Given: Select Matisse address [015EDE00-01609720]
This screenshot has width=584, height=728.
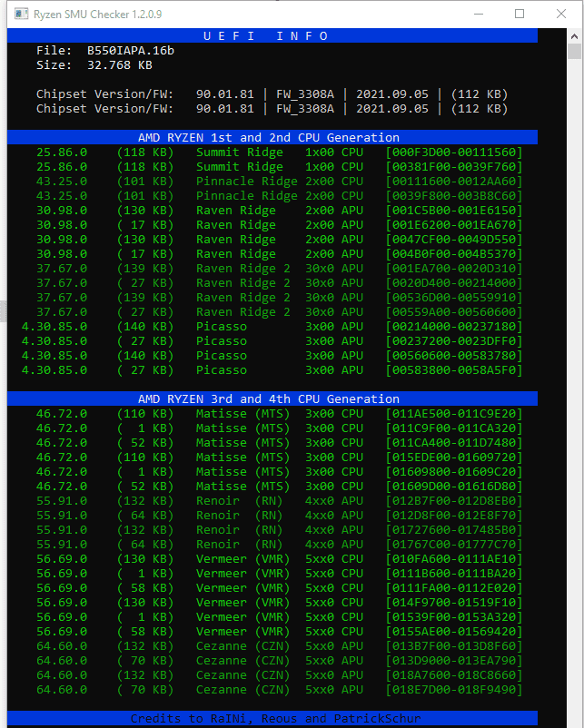Looking at the screenshot, I should pos(454,457).
